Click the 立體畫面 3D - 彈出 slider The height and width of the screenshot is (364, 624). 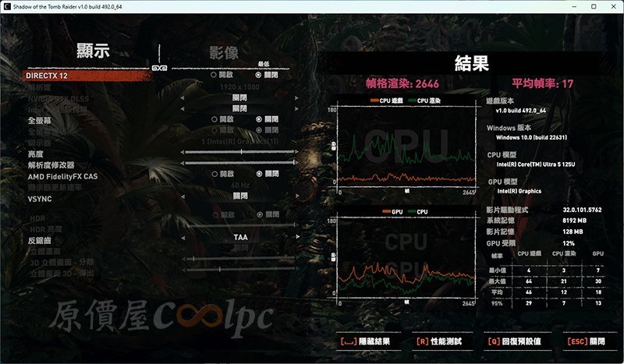(240, 270)
